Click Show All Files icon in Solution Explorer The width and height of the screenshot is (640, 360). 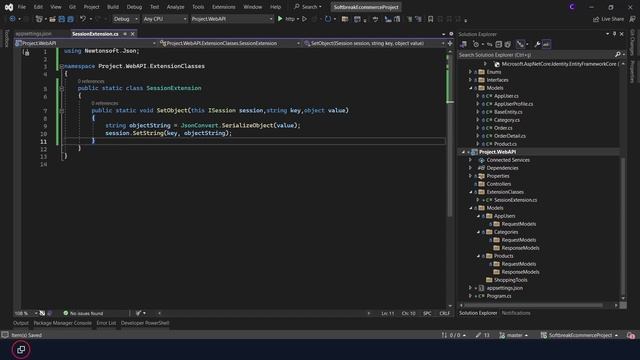(508, 44)
